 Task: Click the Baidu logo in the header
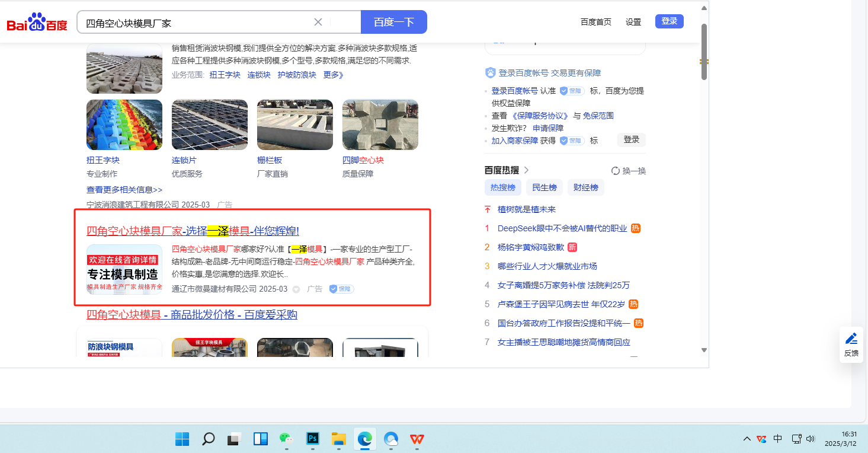click(x=37, y=23)
